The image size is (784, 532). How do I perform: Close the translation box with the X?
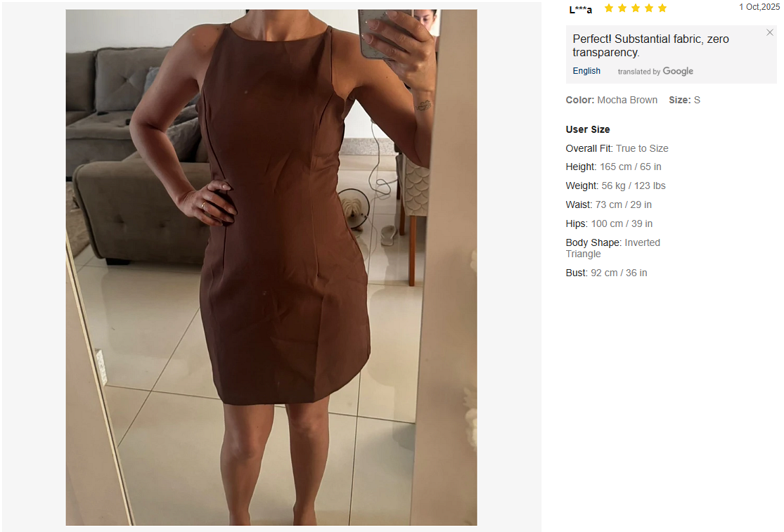[769, 32]
